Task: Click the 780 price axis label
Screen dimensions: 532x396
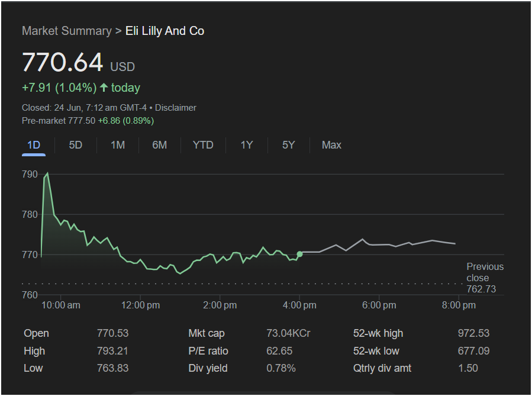Action: (x=30, y=214)
